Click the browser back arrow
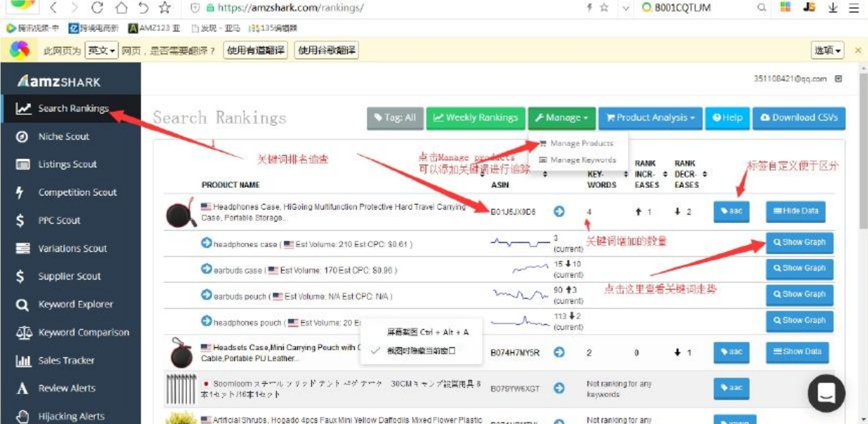The height and width of the screenshot is (424, 868). (x=53, y=8)
